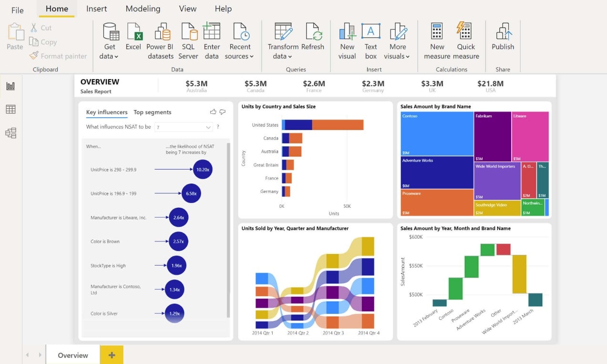Open Recent sources icon
Screen dimensions: 607x364
click(x=241, y=32)
